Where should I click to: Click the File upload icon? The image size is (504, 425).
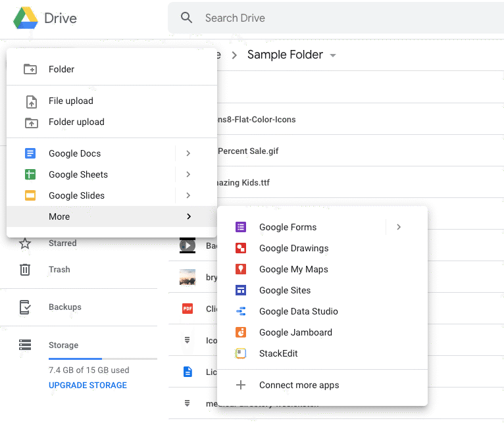coord(31,101)
